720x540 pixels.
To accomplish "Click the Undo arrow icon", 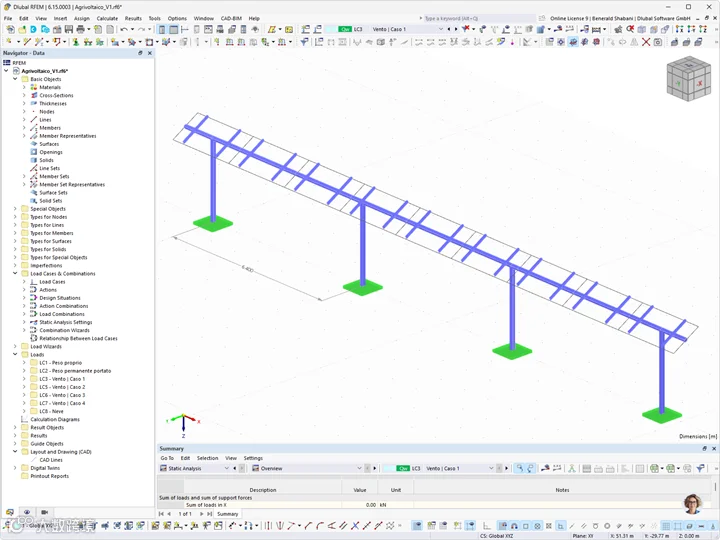I will [x=124, y=29].
